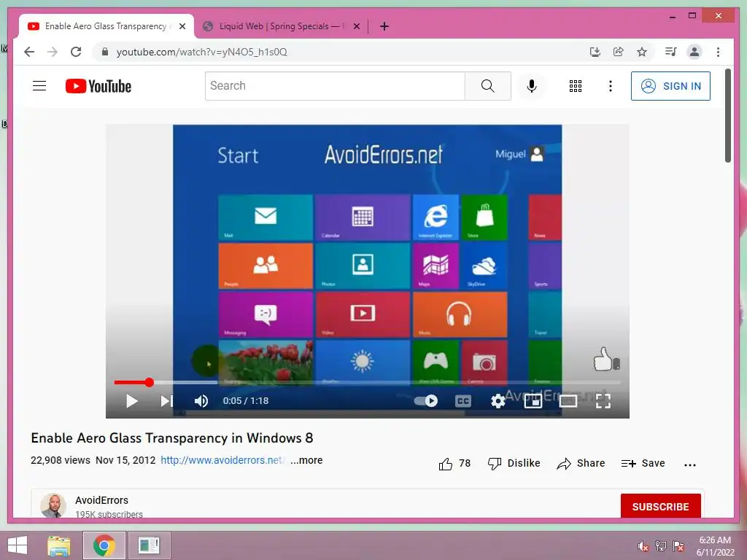Click the SIGN IN button

tap(670, 86)
